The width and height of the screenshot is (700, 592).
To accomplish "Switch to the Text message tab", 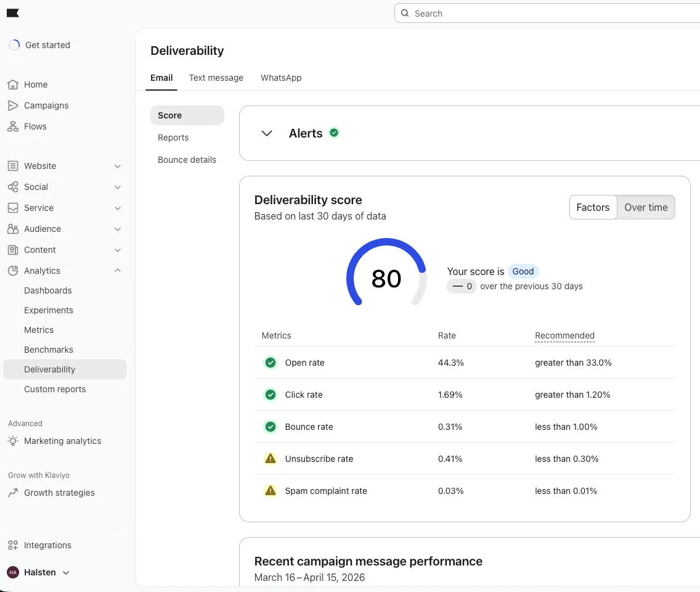I will 216,78.
